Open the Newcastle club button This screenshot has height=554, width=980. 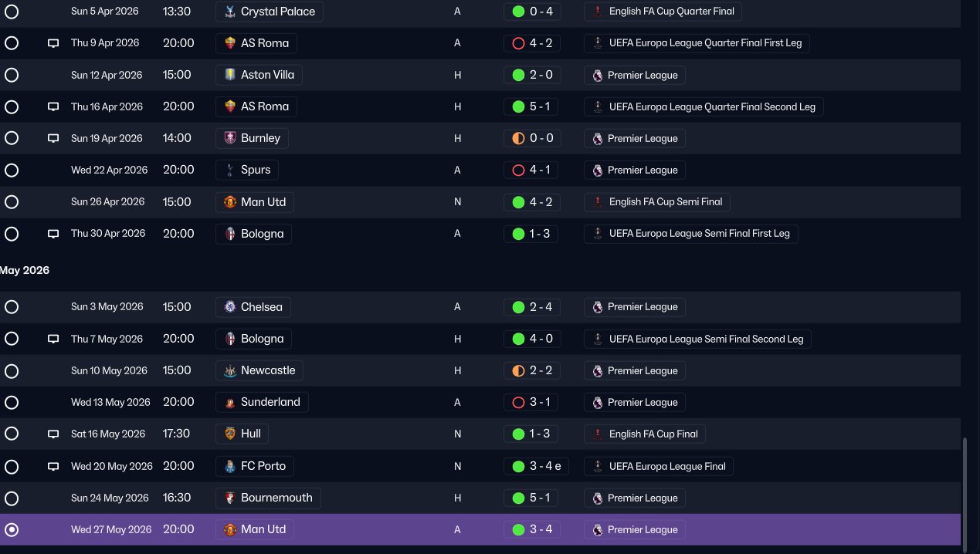(x=259, y=370)
